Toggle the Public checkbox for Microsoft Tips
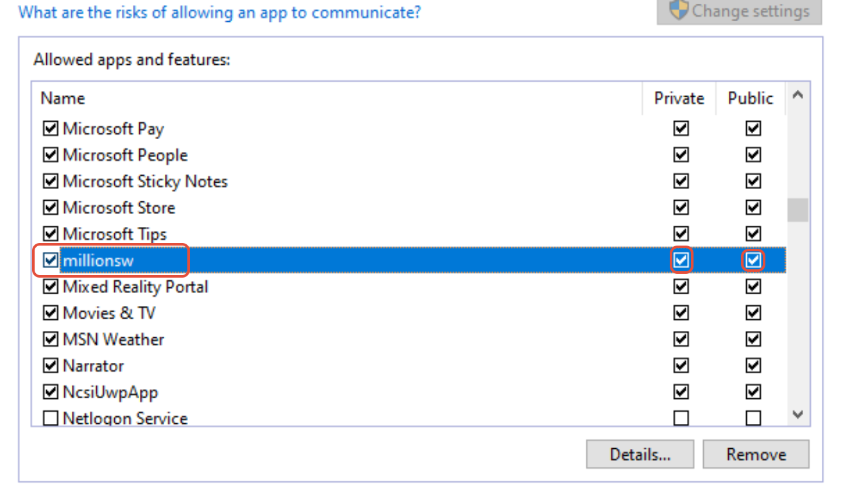868x495 pixels. click(x=753, y=234)
